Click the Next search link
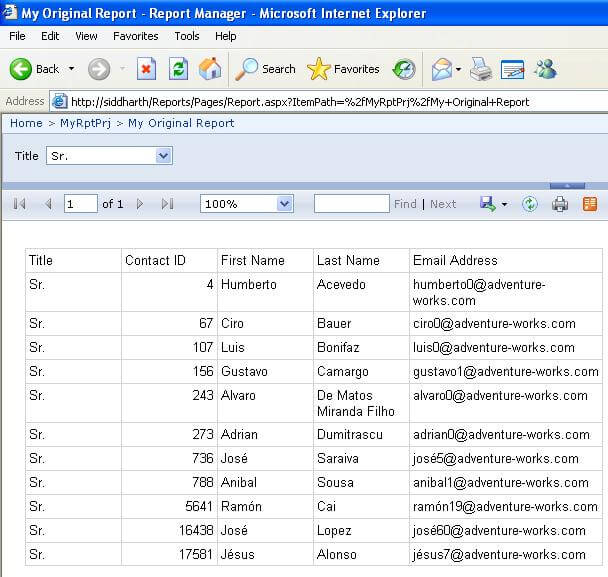Viewport: 608px width, 577px height. click(443, 204)
